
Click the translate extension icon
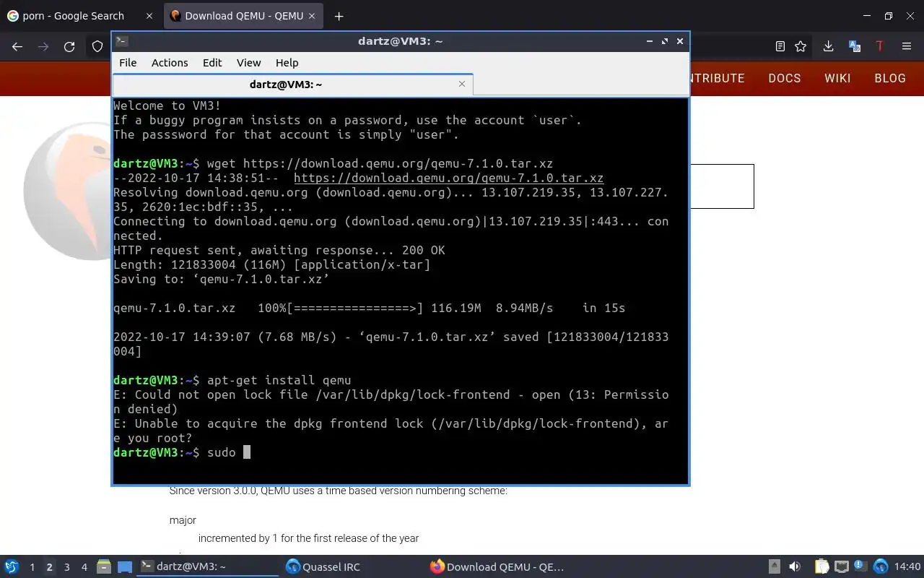point(855,46)
